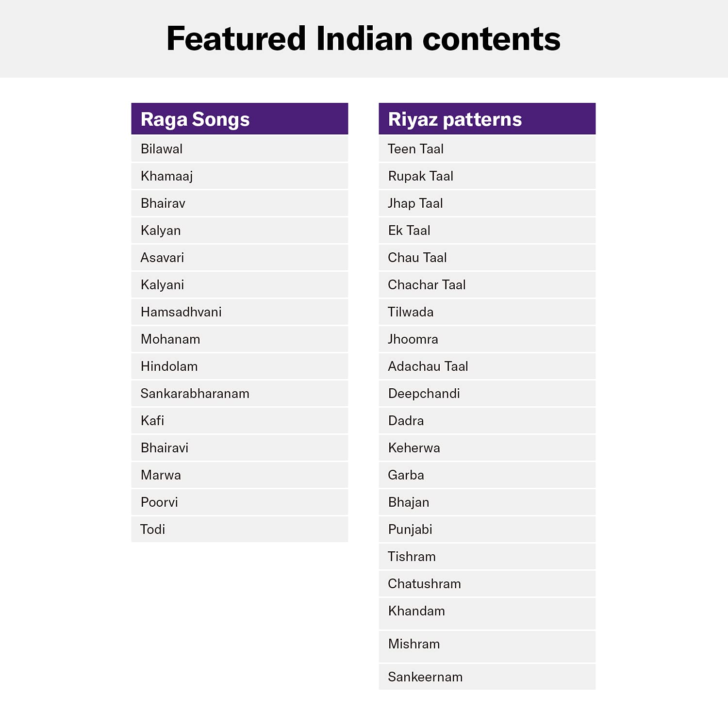Choose the Punjabi pattern
Image resolution: width=728 pixels, height=728 pixels.
[x=410, y=529]
